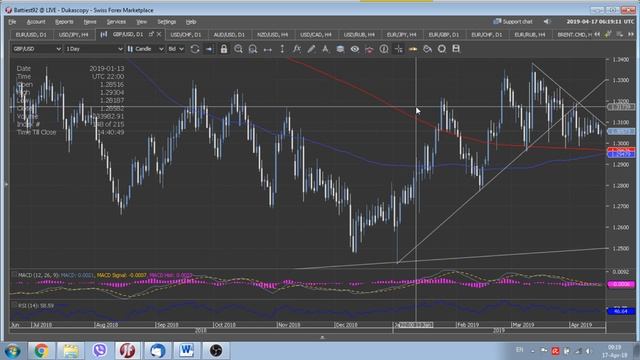The width and height of the screenshot is (640, 360).
Task: Open the Settings menu
Action: point(167,22)
